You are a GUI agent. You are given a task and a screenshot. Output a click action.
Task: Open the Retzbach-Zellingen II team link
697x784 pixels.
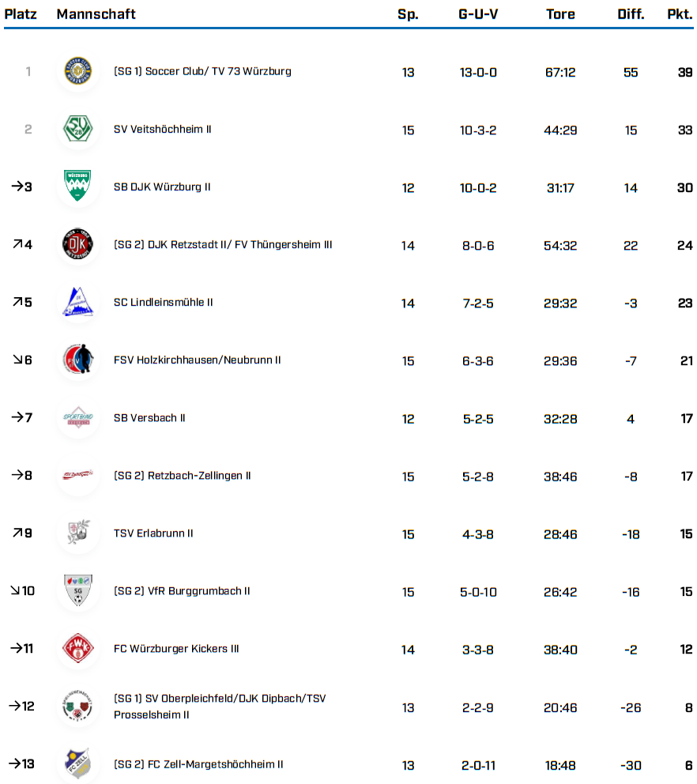tap(183, 476)
